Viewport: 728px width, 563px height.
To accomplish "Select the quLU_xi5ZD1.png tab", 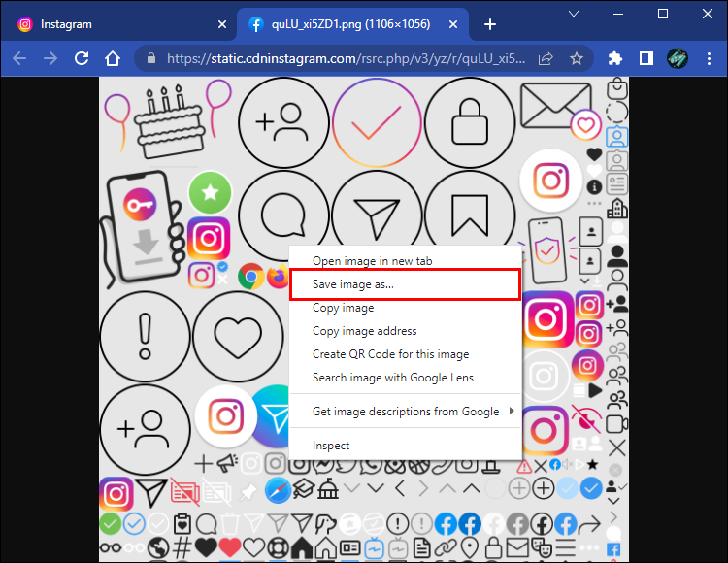I will pos(353,24).
